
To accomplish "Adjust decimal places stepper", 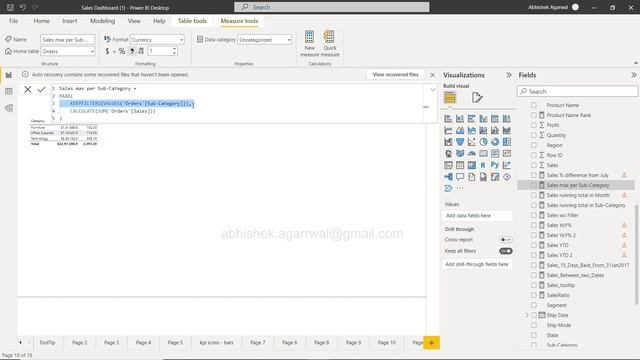I will [174, 51].
